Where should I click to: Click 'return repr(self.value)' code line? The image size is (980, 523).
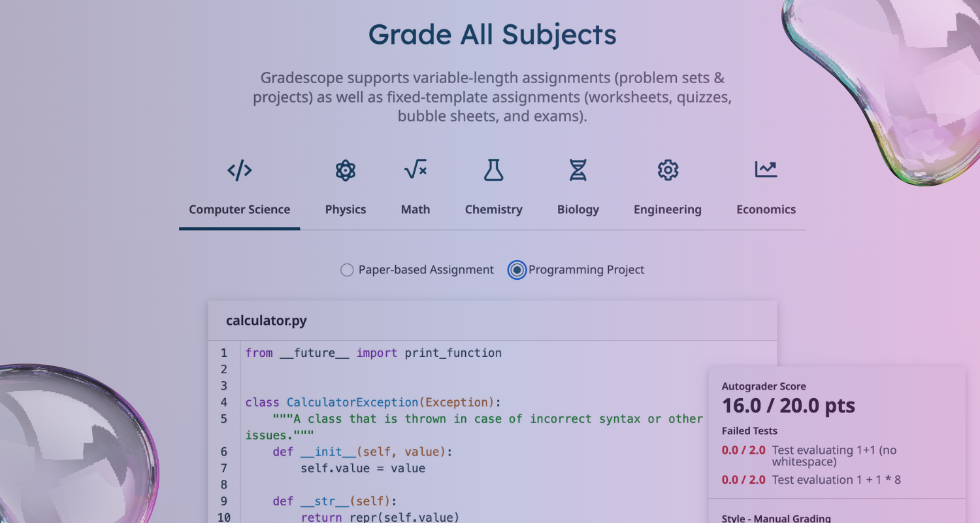point(380,518)
